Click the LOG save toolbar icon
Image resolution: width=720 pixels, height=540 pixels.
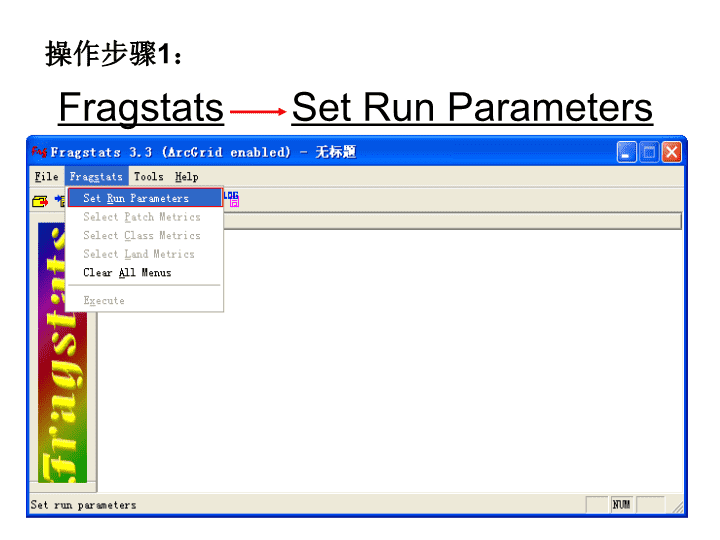pyautogui.click(x=232, y=199)
